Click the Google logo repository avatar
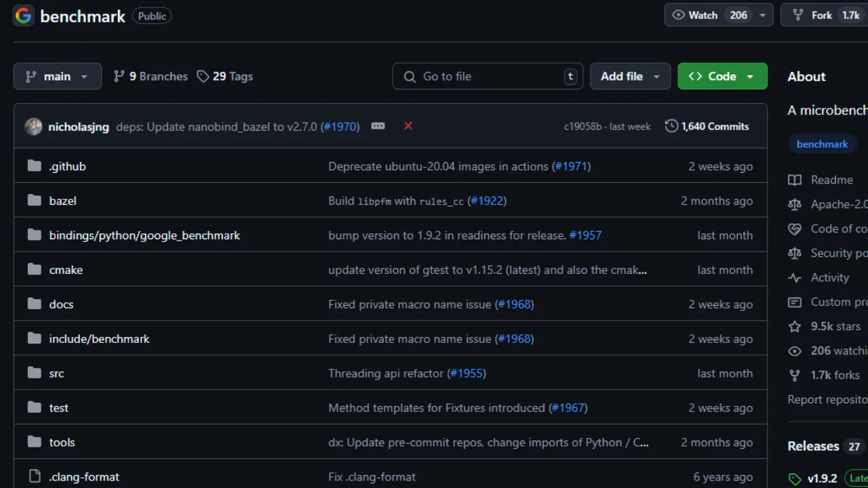The height and width of the screenshot is (488, 868). click(24, 16)
